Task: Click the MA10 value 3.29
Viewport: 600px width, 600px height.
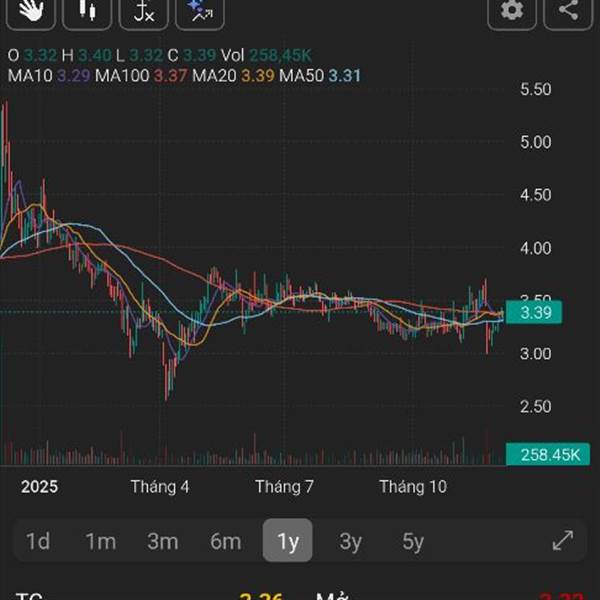Action: (x=73, y=75)
